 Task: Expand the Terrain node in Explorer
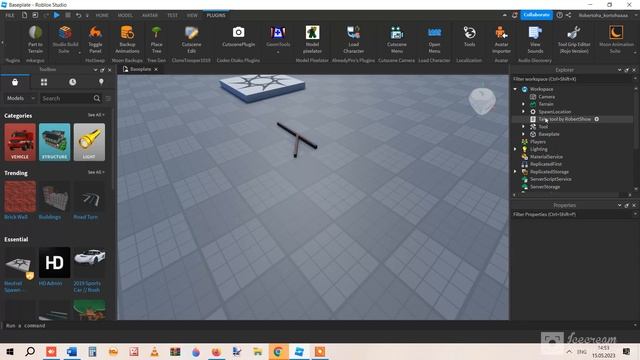[523, 104]
